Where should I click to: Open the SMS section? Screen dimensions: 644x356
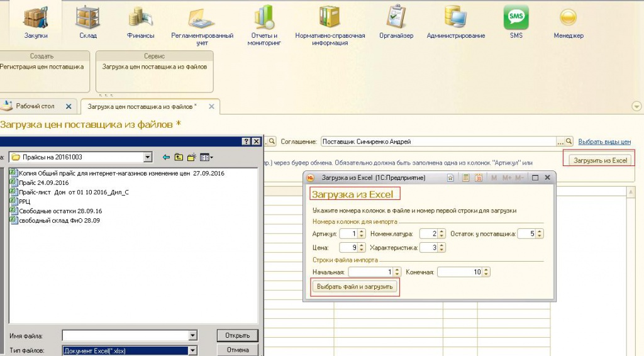point(516,23)
